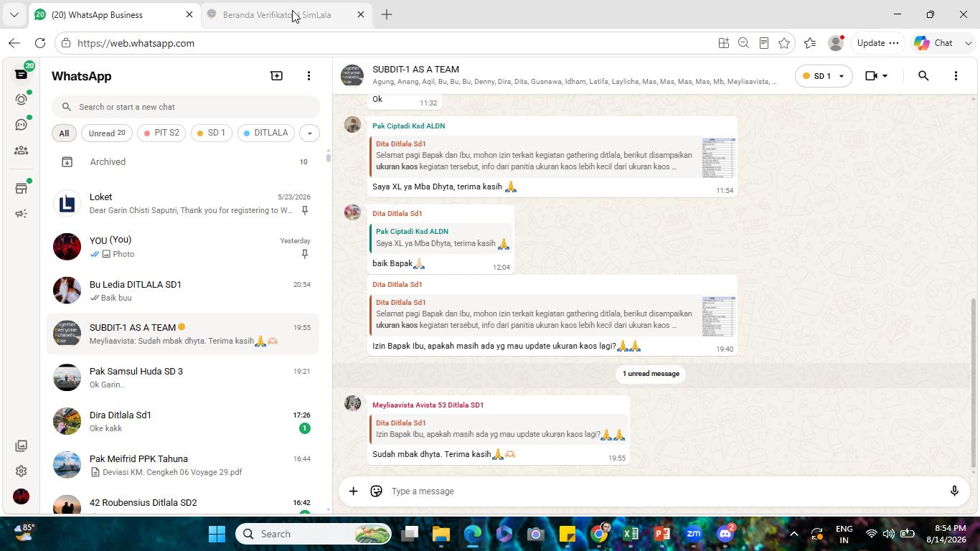This screenshot has width=980, height=551.
Task: Click the new chat icon
Action: [276, 75]
